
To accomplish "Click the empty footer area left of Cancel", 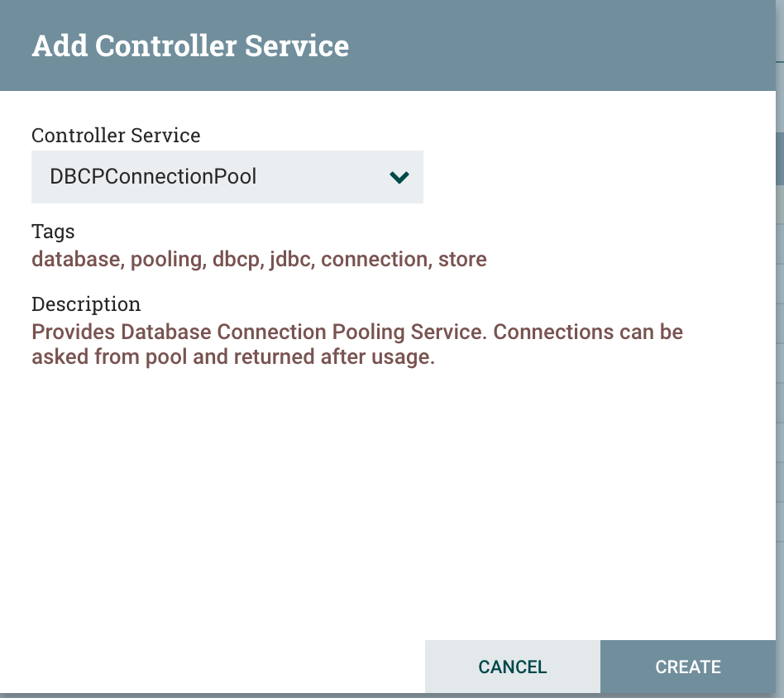I will [215, 667].
